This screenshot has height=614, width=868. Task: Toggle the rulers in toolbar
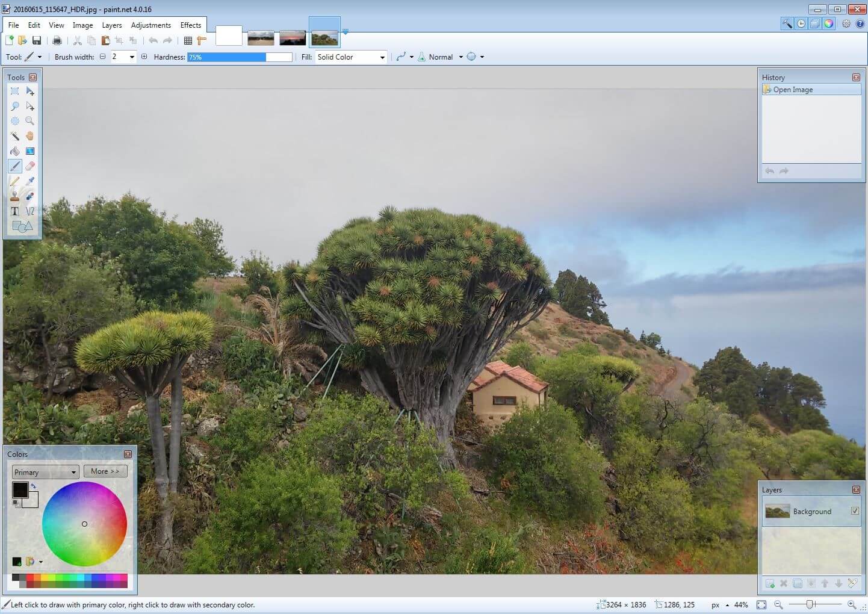(202, 40)
